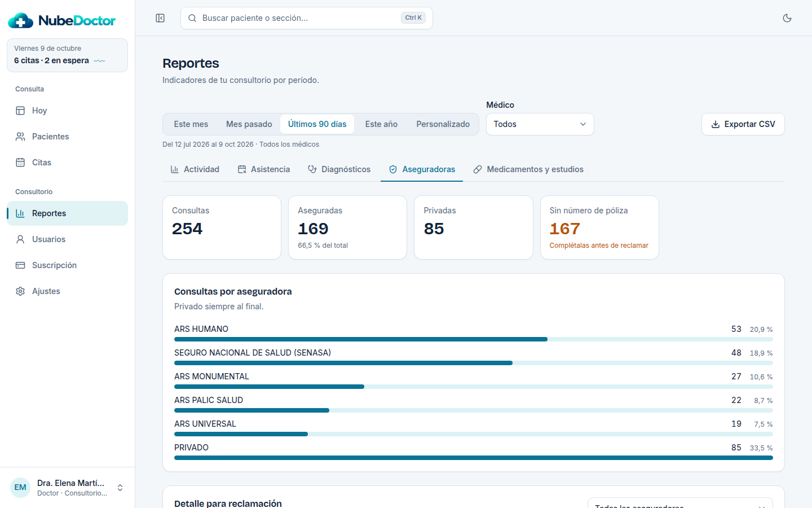Open the Médico dropdown showing Todos
Image resolution: width=812 pixels, height=508 pixels.
click(540, 124)
